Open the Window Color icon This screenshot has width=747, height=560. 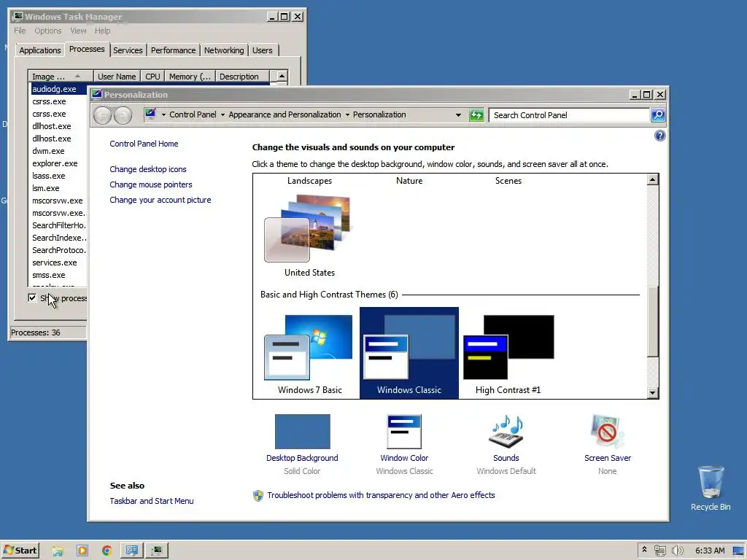404,432
